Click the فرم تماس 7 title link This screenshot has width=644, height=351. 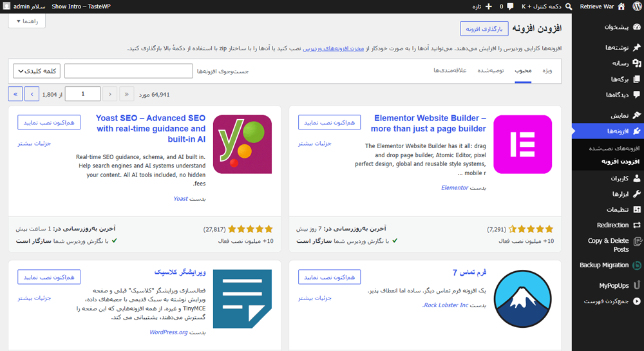469,272
